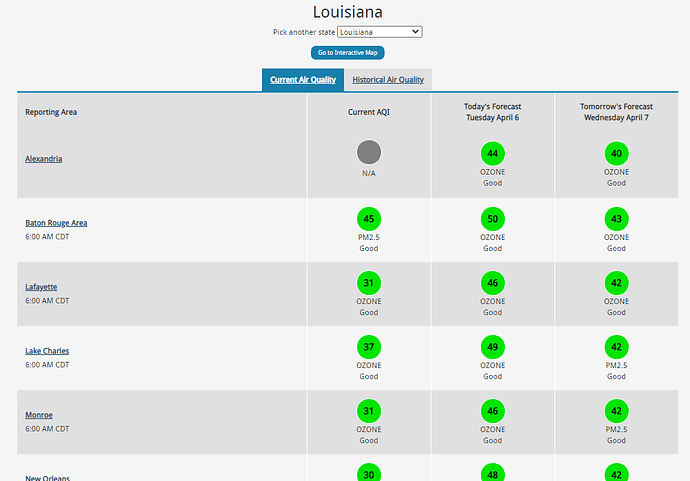Screen dimensions: 690x481
Task: Click PM2.5 label in Monroe tomorrow forecast
Action: [x=616, y=430]
